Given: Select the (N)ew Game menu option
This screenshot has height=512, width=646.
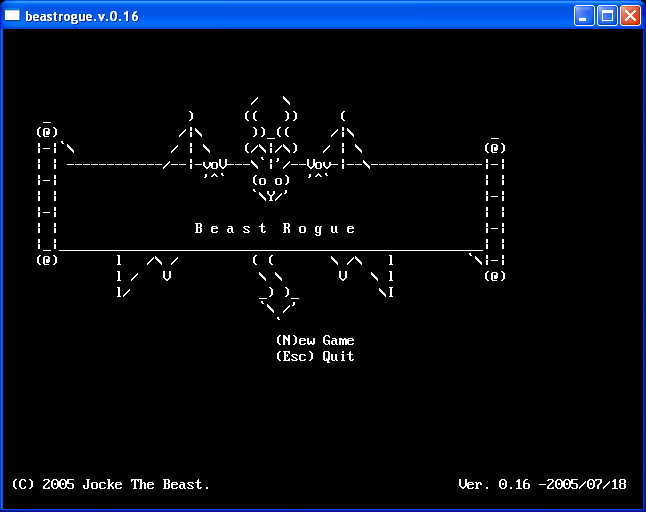Looking at the screenshot, I should (315, 340).
